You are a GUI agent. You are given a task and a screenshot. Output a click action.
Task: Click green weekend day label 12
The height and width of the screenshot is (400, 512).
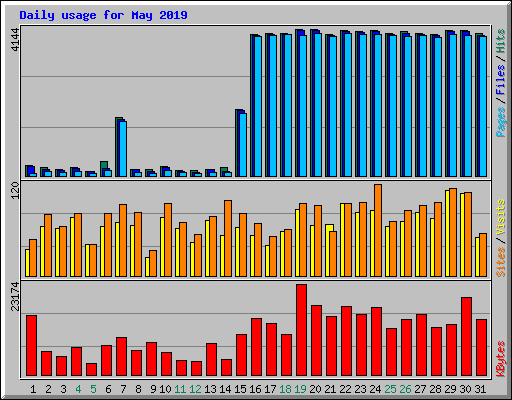coord(195,389)
